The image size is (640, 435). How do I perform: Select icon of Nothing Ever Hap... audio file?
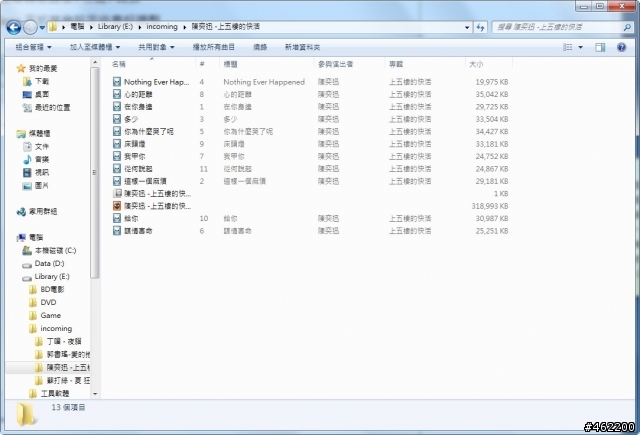click(x=117, y=82)
